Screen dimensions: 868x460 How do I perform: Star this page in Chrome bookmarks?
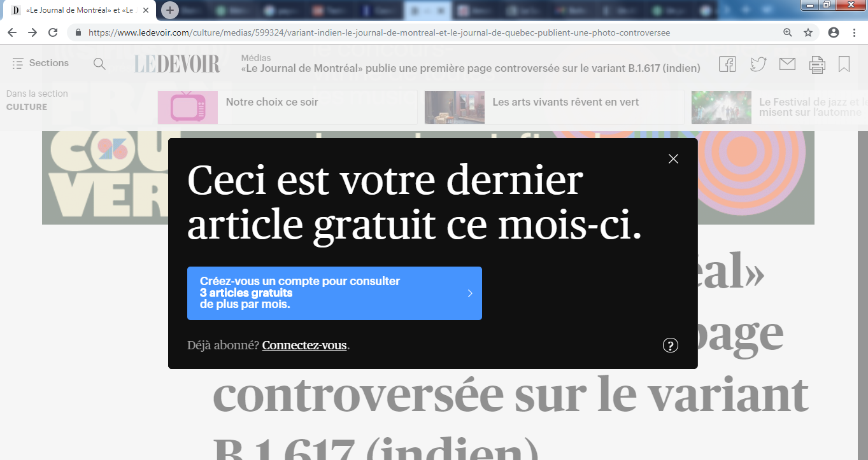(808, 31)
